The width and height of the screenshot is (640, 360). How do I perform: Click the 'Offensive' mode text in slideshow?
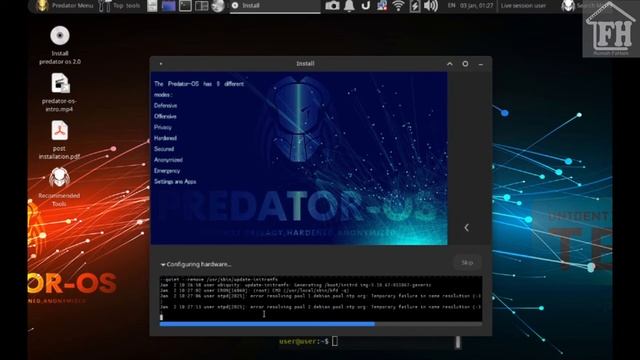[x=165, y=116]
